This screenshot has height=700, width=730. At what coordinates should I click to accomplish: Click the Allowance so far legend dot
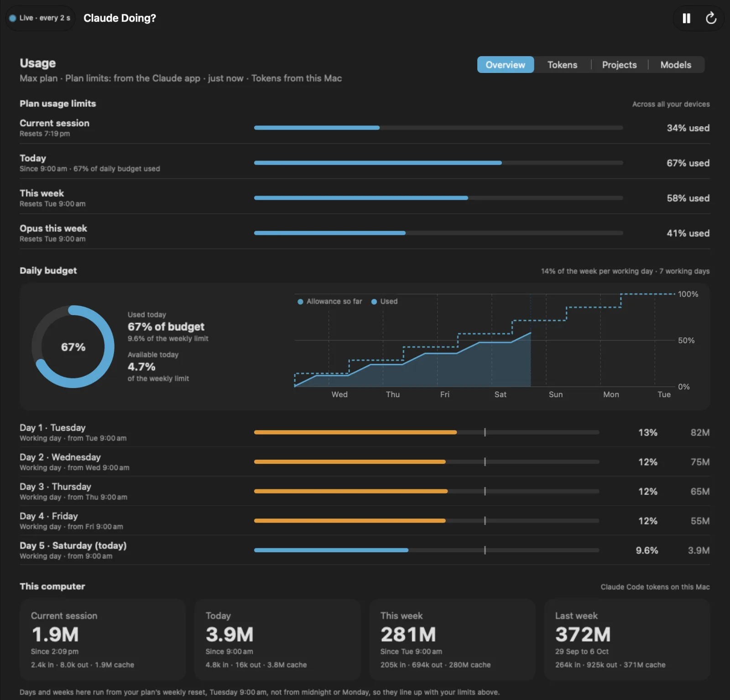(300, 301)
